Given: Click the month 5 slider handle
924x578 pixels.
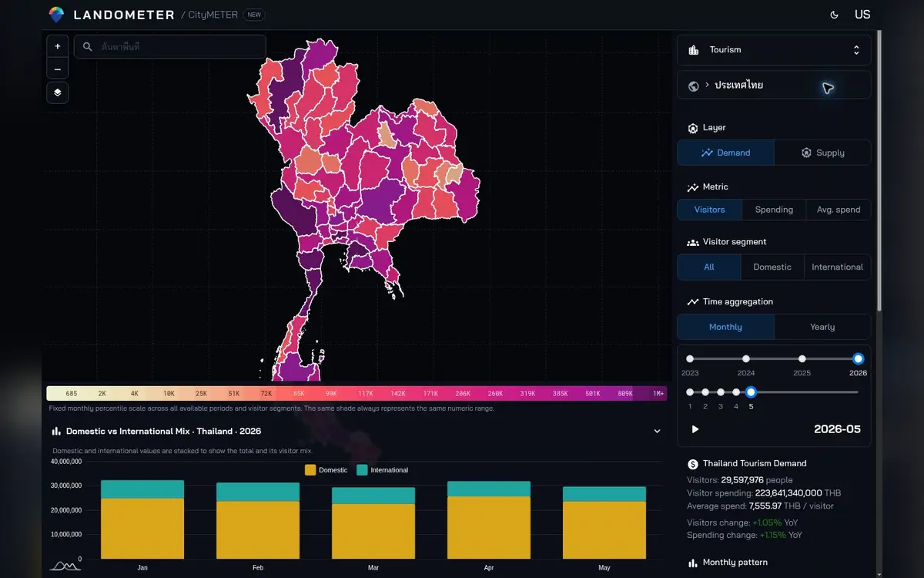Looking at the screenshot, I should tap(752, 392).
